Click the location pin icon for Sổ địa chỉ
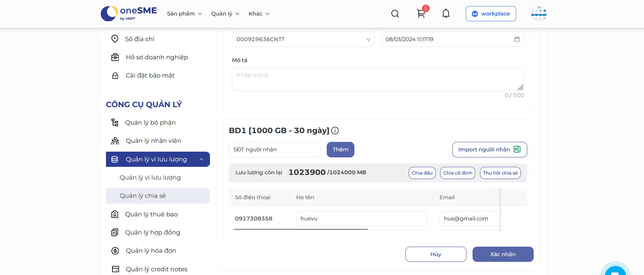The width and height of the screenshot is (644, 275). click(x=115, y=39)
